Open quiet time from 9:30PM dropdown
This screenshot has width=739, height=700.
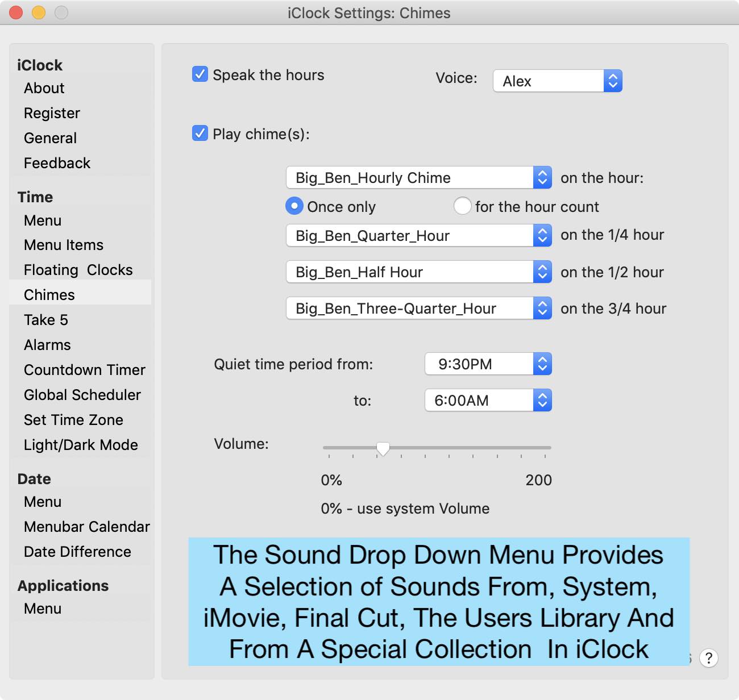[488, 364]
